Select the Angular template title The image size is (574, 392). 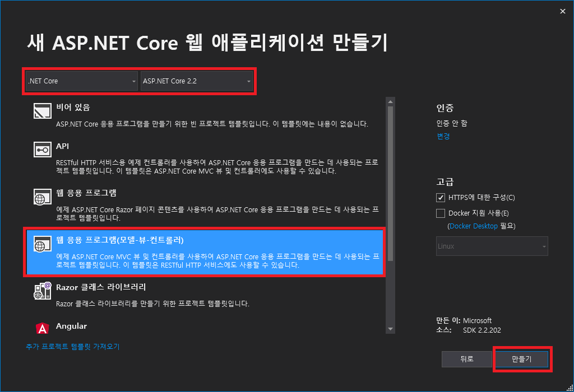(x=71, y=326)
